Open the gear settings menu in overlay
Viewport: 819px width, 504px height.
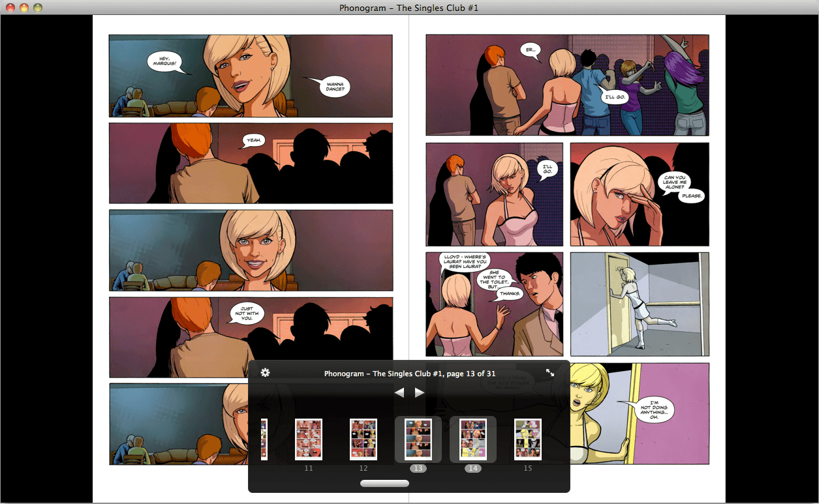click(x=265, y=372)
